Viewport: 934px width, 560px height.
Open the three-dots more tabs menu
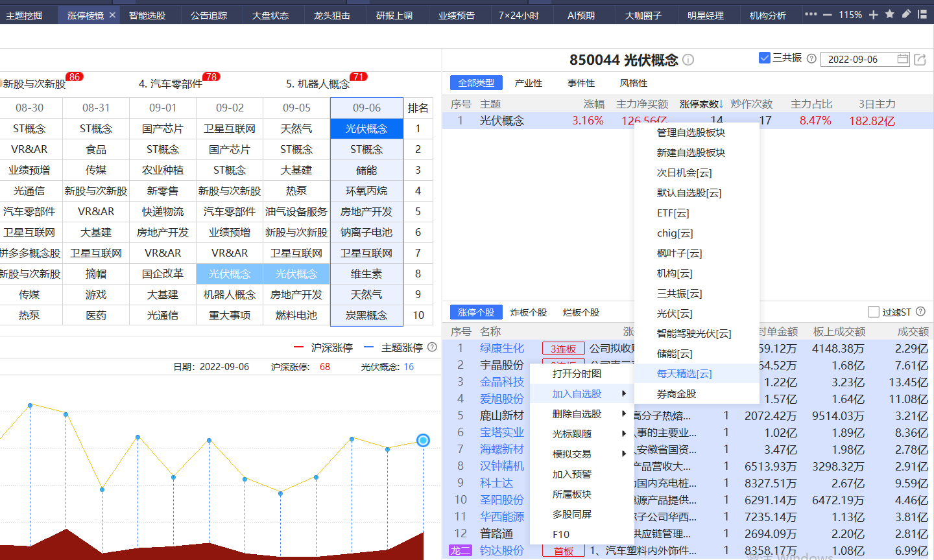tap(811, 14)
